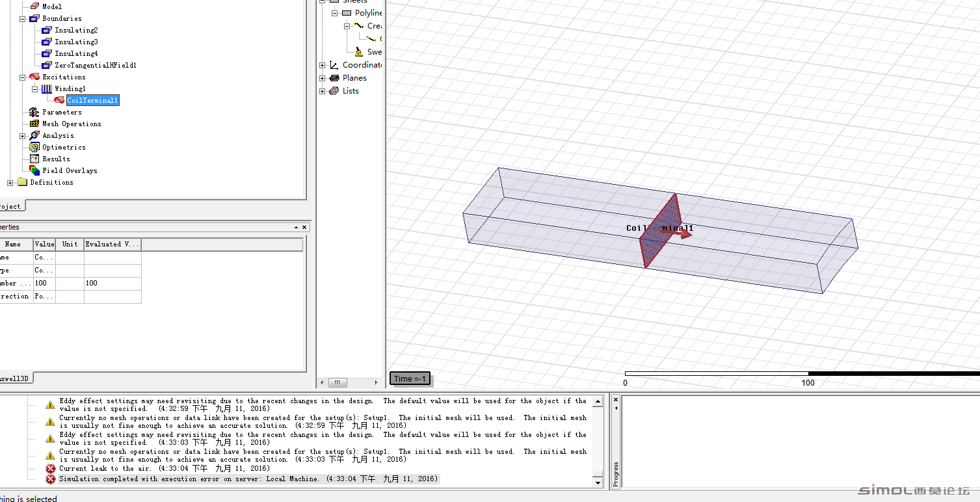980x502 pixels.
Task: Click the Unit column header
Action: pyautogui.click(x=70, y=244)
